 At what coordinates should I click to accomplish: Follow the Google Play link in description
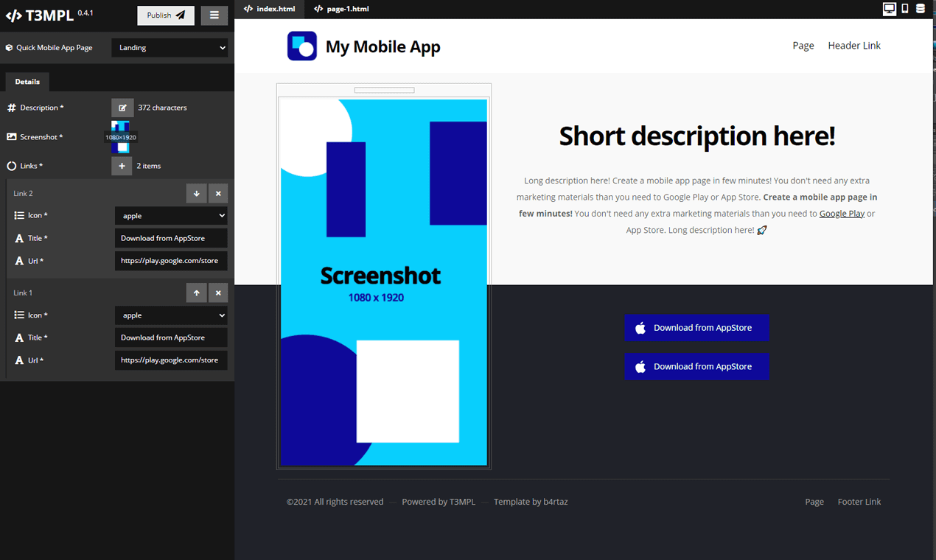(x=842, y=214)
